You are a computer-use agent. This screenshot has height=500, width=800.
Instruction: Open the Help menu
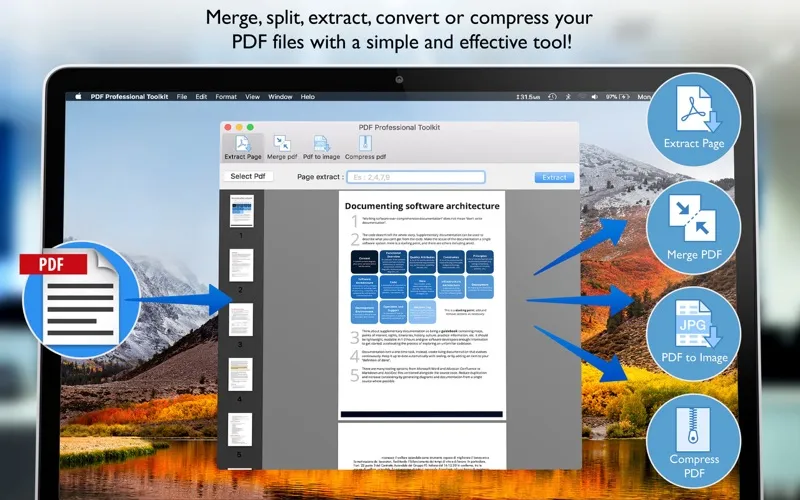coord(307,96)
